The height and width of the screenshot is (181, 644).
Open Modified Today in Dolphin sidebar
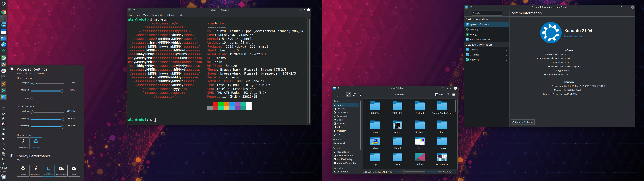click(x=345, y=159)
